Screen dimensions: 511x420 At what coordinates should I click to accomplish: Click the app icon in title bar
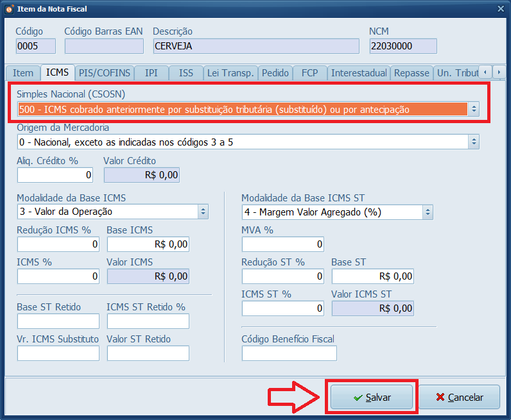8,8
